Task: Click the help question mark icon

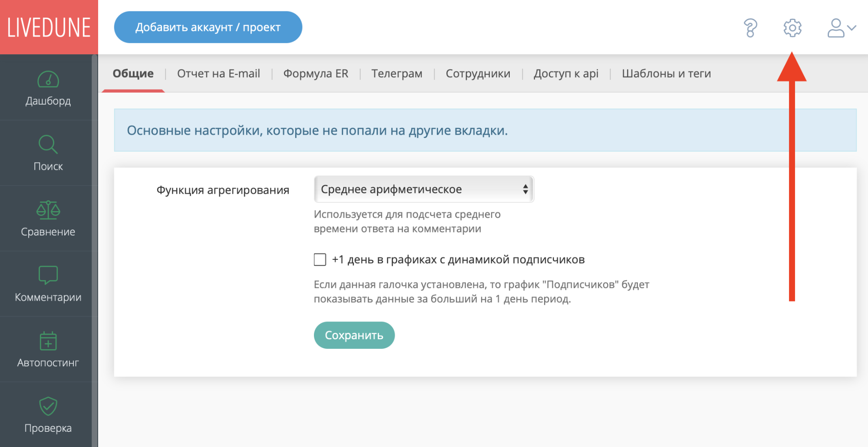Action: 750,28
